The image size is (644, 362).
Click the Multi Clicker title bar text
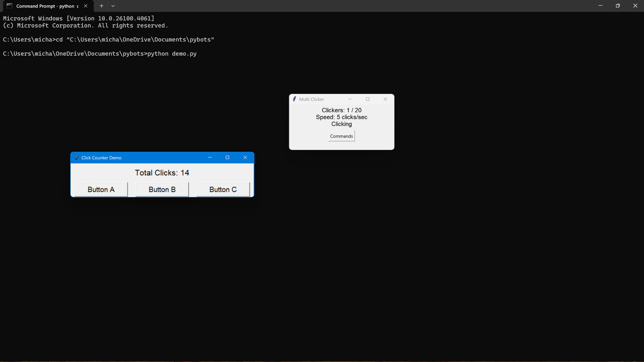point(311,100)
